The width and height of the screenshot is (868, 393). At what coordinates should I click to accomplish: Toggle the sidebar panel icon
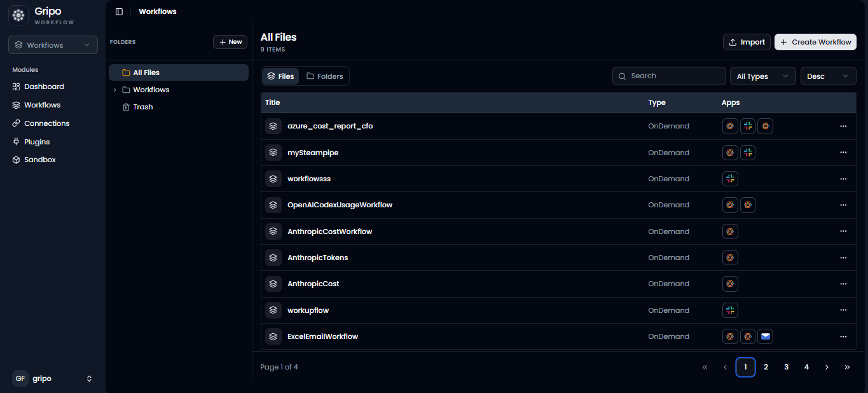point(119,11)
